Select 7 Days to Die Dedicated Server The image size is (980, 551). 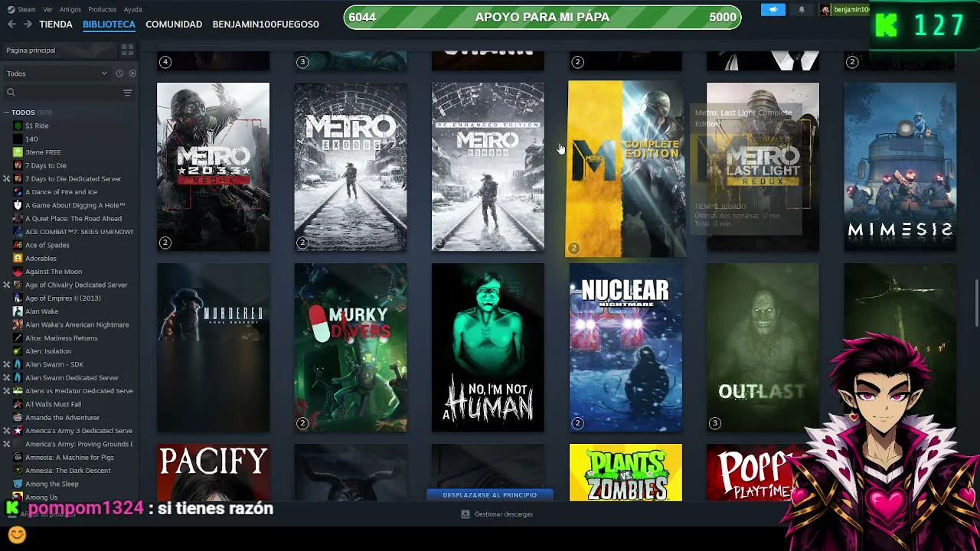pos(73,178)
